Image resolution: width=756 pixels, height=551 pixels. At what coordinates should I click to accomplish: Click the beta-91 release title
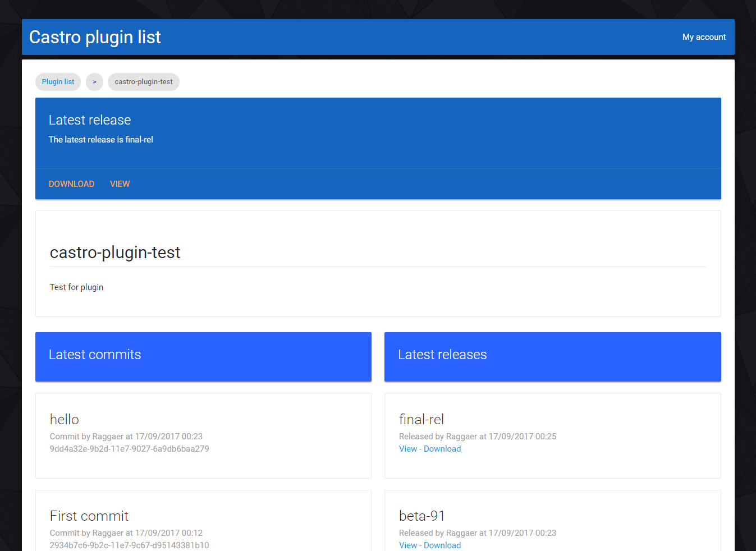422,516
